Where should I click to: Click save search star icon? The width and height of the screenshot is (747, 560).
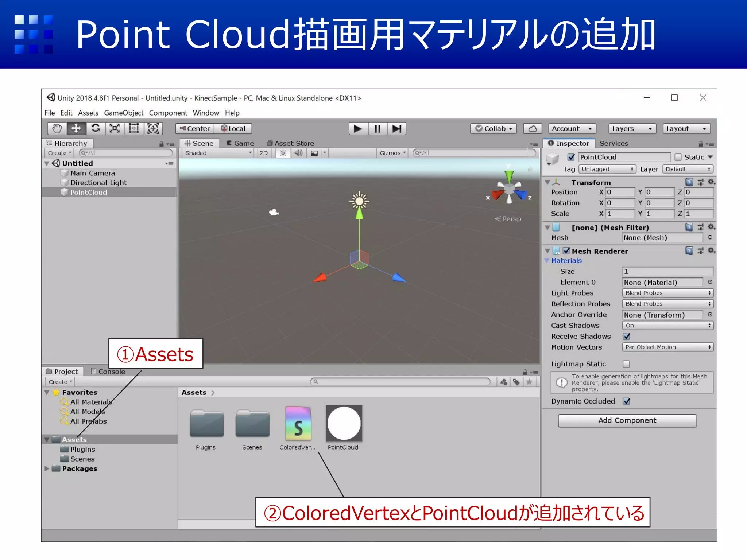(529, 382)
